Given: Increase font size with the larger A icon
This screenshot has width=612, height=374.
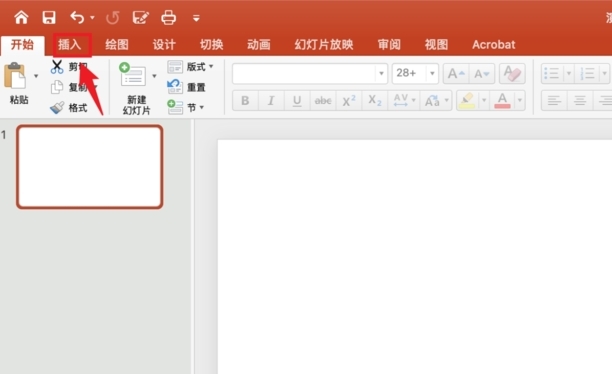Looking at the screenshot, I should [x=456, y=73].
